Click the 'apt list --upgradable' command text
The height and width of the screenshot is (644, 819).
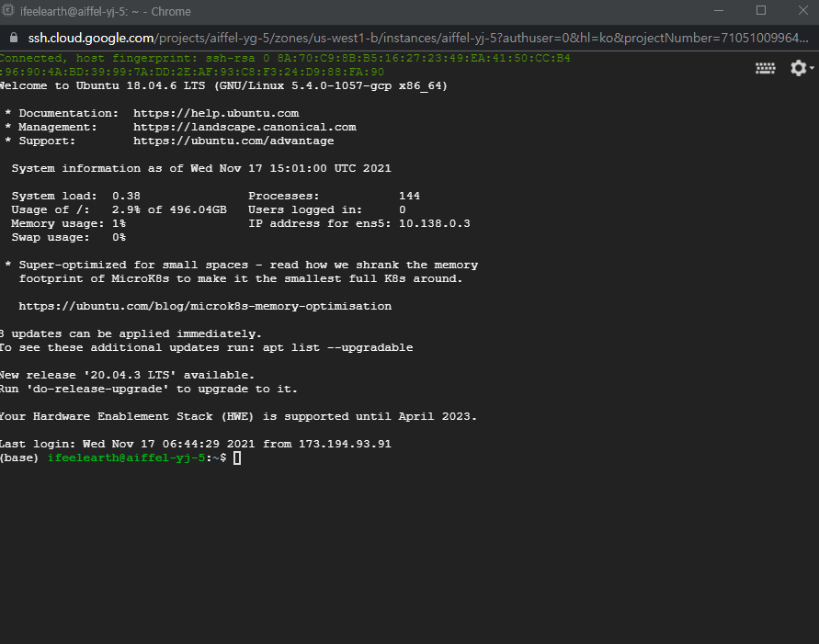[x=337, y=347]
